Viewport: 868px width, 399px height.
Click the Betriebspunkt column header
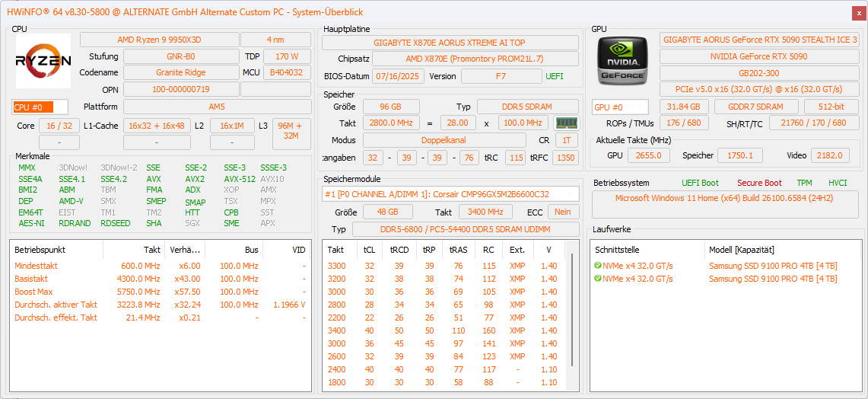click(x=56, y=250)
